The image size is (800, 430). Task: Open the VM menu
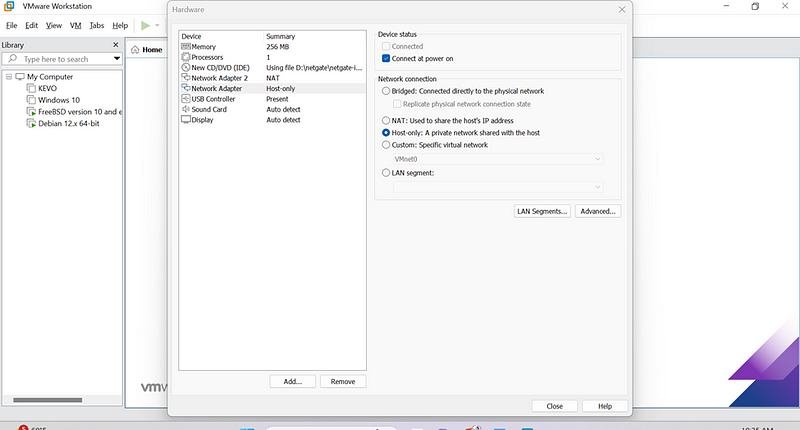76,26
